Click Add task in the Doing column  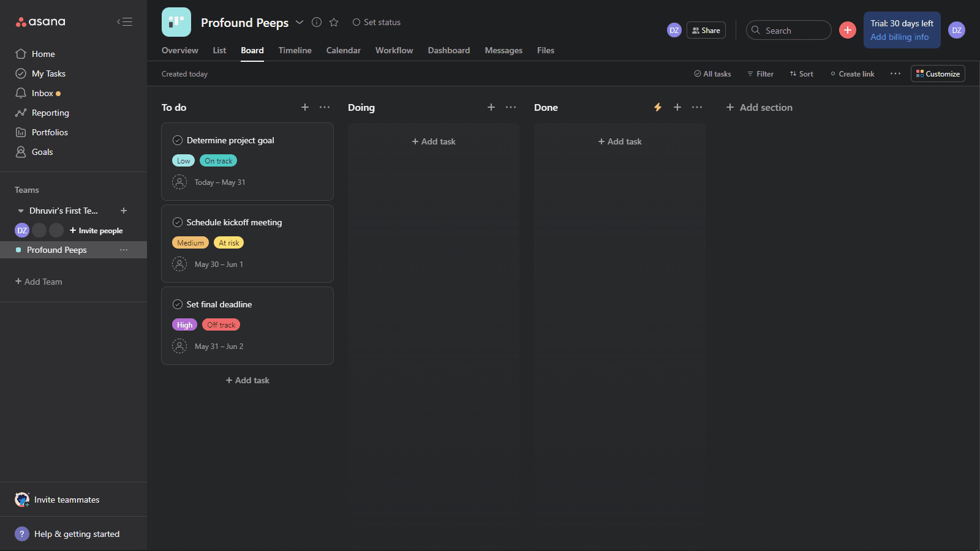(434, 141)
